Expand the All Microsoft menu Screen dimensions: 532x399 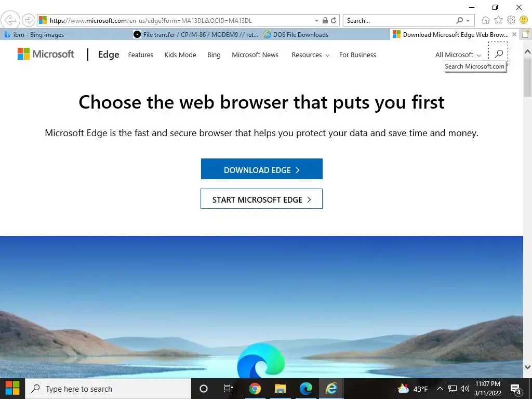tap(458, 55)
